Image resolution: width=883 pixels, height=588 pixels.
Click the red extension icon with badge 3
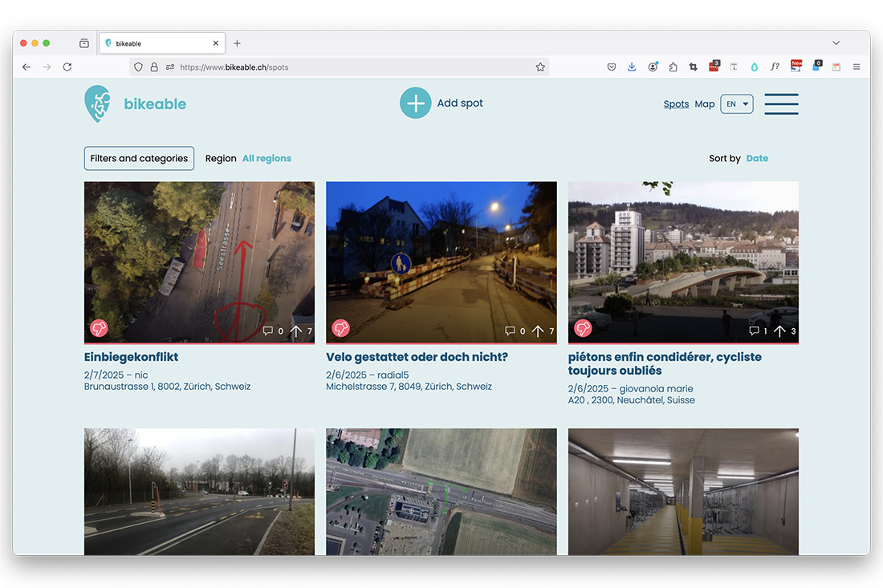pos(714,67)
